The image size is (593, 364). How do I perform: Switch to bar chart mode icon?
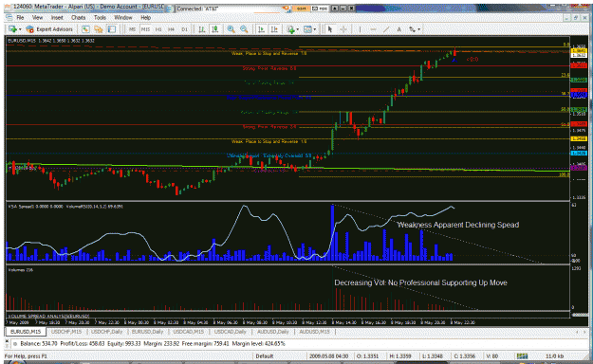(x=202, y=29)
